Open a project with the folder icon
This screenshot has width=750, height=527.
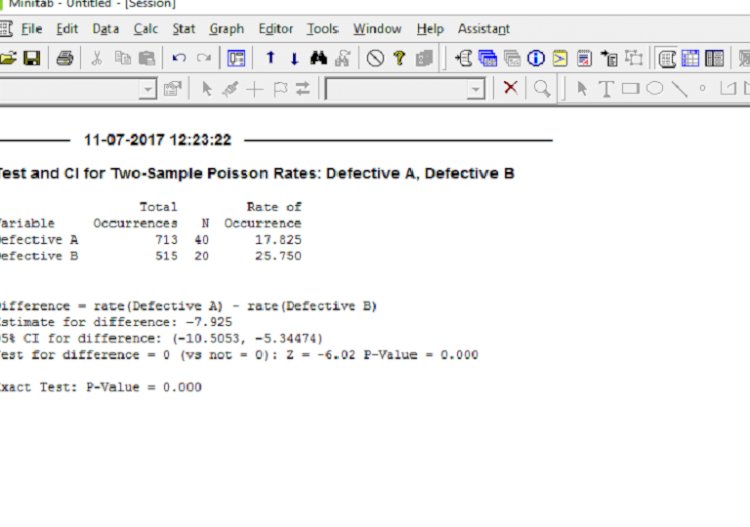pos(8,58)
